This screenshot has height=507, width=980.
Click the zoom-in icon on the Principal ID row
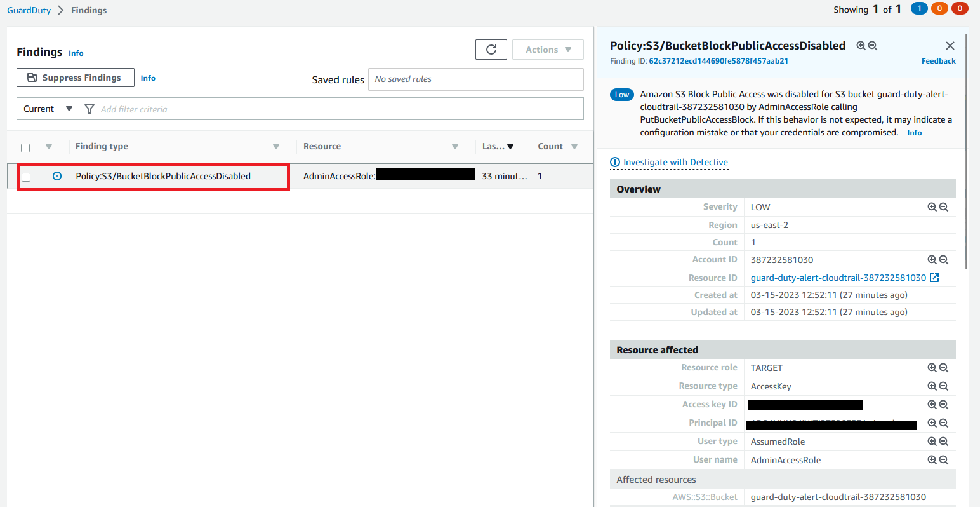932,423
